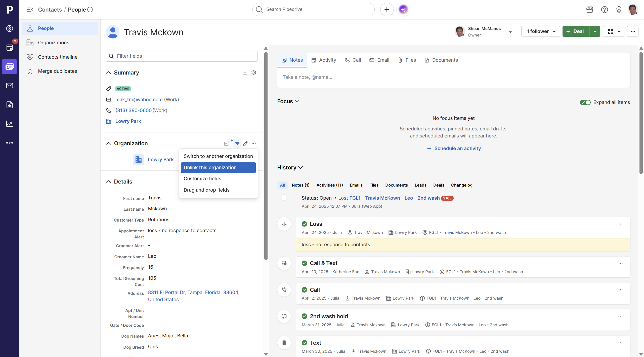Open the quick add plus button
Screen dimensions: 644x357
click(387, 10)
